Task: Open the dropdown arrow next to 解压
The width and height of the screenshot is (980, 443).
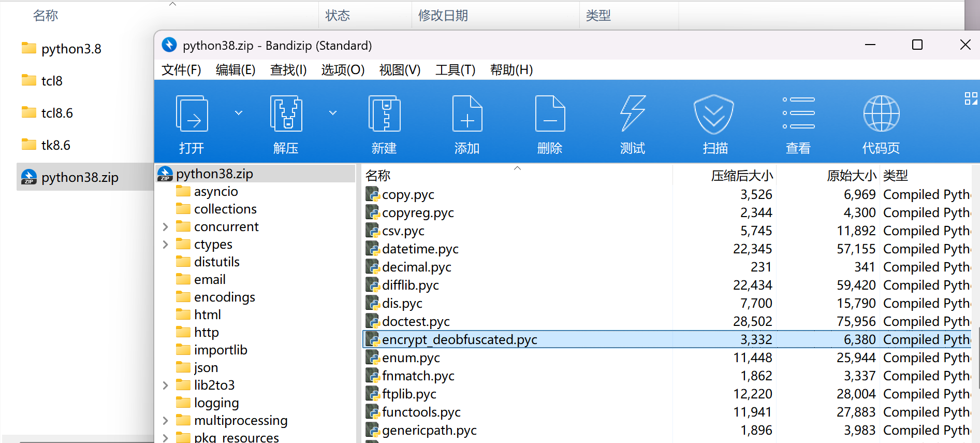Action: (x=333, y=112)
